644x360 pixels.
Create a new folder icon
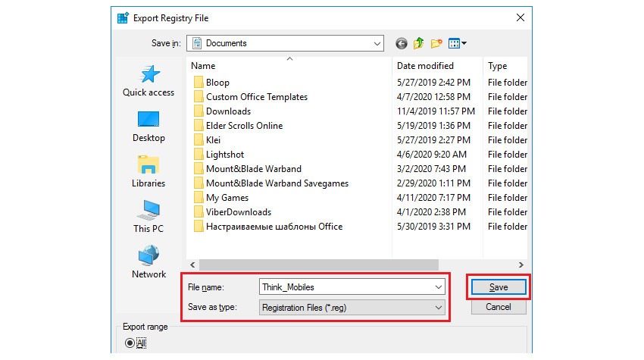(x=436, y=43)
